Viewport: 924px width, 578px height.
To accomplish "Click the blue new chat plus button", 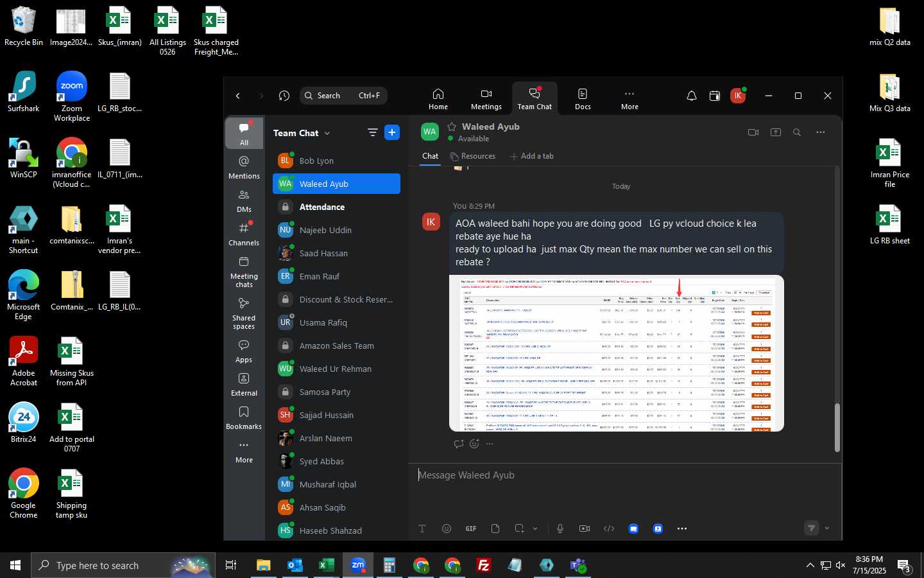I will pos(392,132).
